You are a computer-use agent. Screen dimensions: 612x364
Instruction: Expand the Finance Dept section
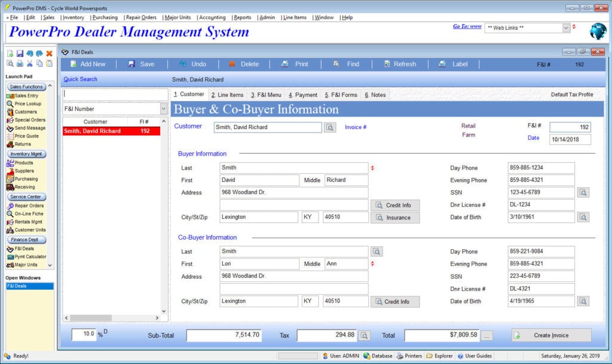(27, 240)
